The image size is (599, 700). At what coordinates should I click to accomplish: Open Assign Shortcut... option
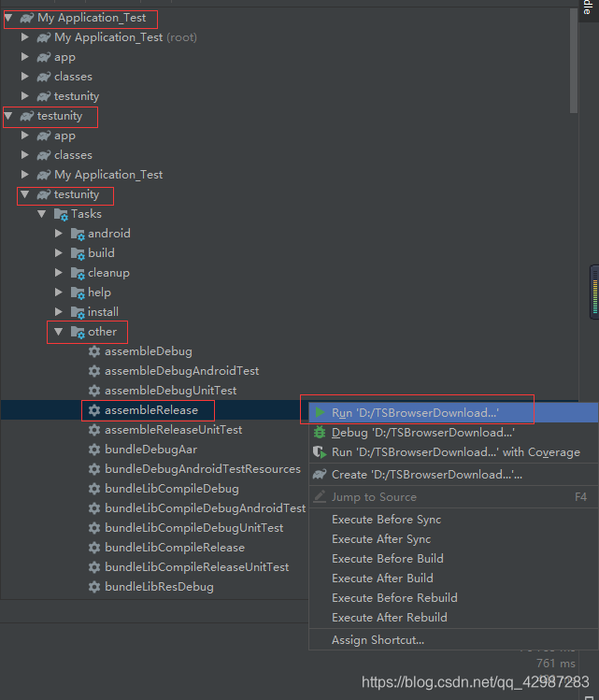454,640
